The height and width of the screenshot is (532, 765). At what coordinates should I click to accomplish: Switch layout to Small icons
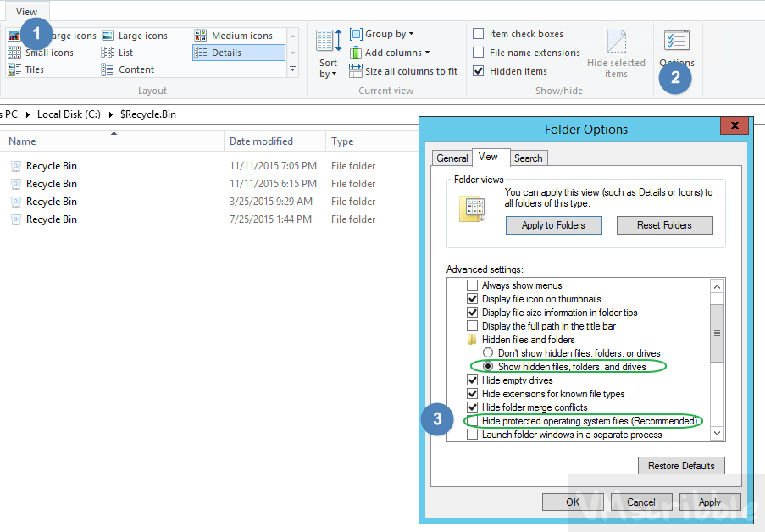(41, 53)
